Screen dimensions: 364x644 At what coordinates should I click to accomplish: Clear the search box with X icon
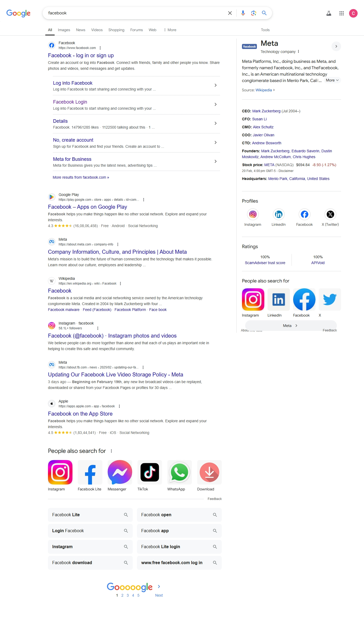pyautogui.click(x=230, y=13)
